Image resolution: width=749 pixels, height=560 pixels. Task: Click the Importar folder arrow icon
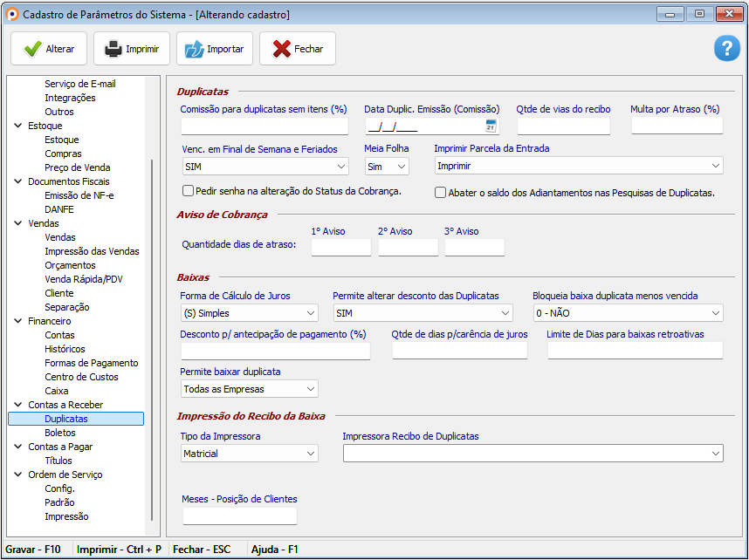tap(194, 49)
